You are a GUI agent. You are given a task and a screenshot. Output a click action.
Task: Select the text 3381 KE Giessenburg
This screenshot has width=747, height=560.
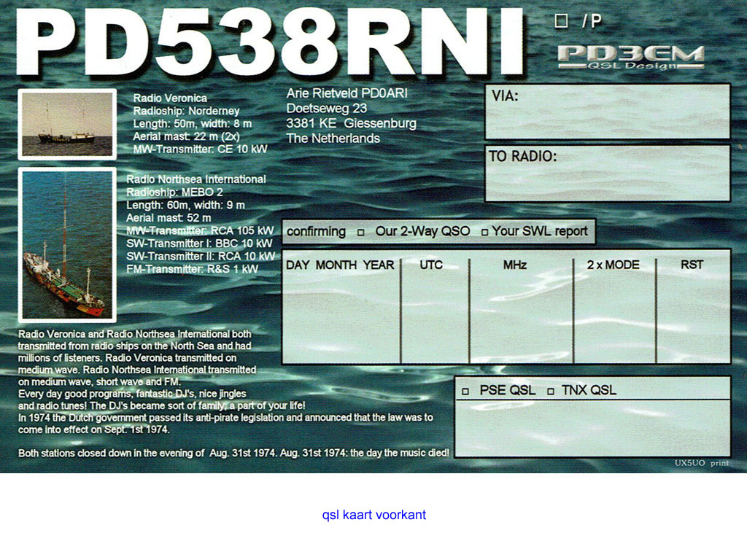pos(351,123)
